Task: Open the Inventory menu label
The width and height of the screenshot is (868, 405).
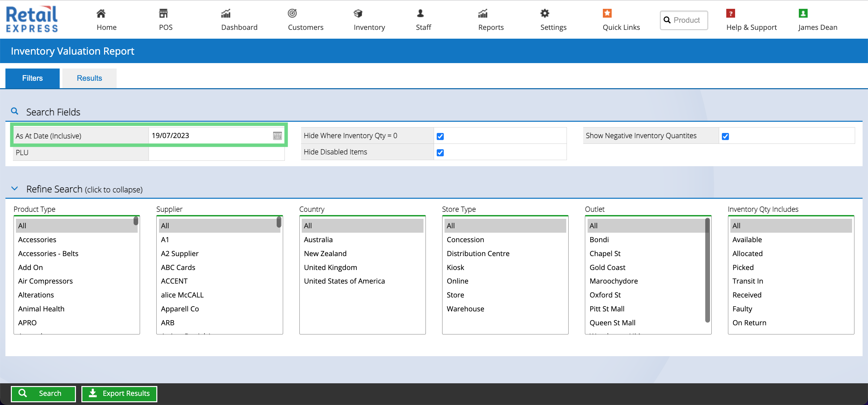Action: click(x=369, y=27)
